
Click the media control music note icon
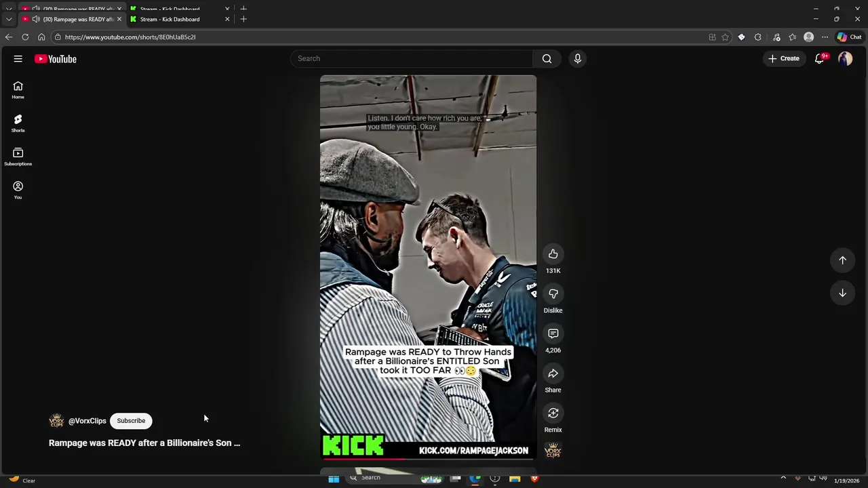click(776, 37)
